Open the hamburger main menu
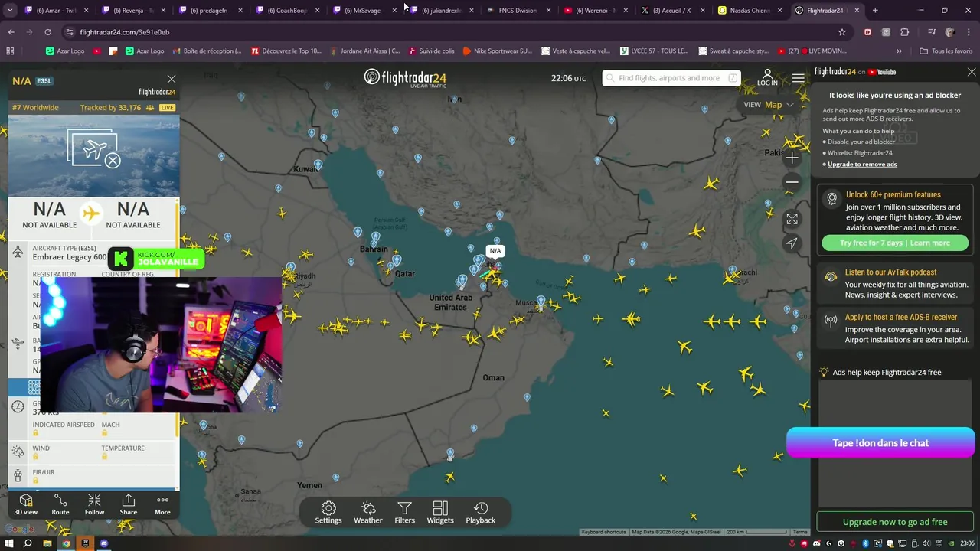This screenshot has height=551, width=980. click(799, 78)
